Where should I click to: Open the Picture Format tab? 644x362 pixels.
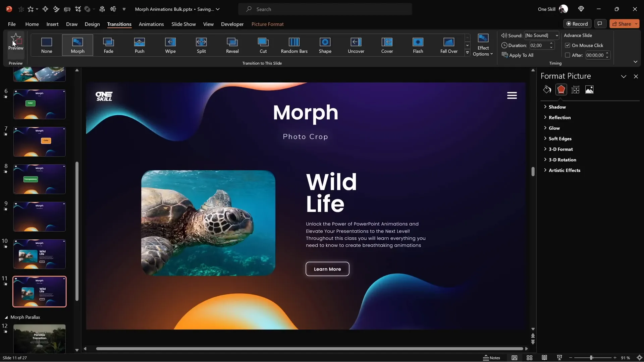pos(267,24)
